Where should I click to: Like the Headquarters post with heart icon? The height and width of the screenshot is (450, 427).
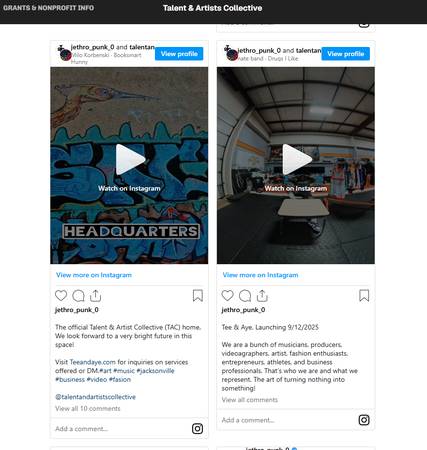coord(61,296)
